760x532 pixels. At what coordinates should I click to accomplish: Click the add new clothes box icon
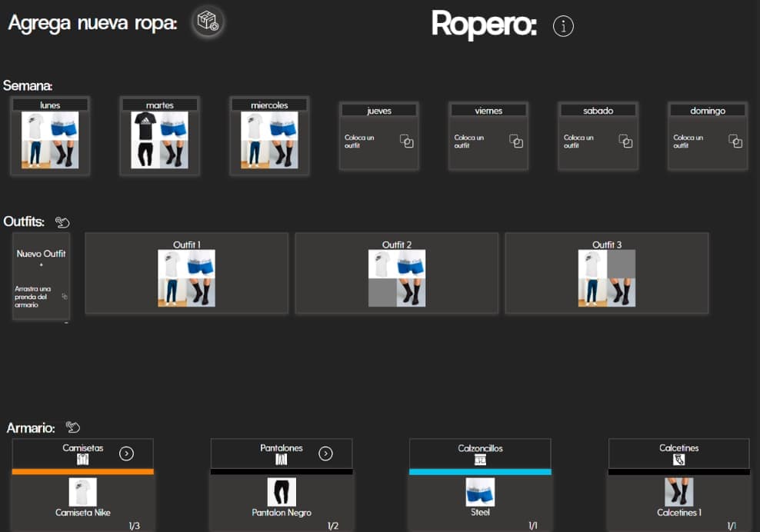pos(208,22)
